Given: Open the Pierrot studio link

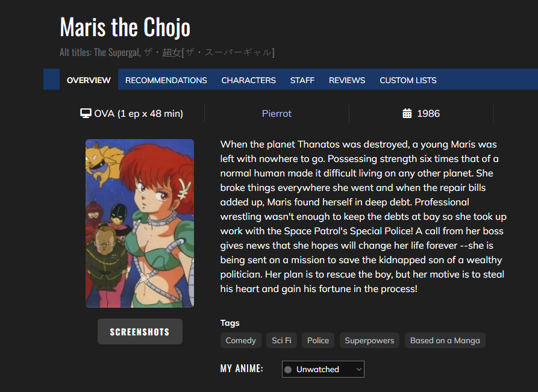Looking at the screenshot, I should pyautogui.click(x=277, y=113).
